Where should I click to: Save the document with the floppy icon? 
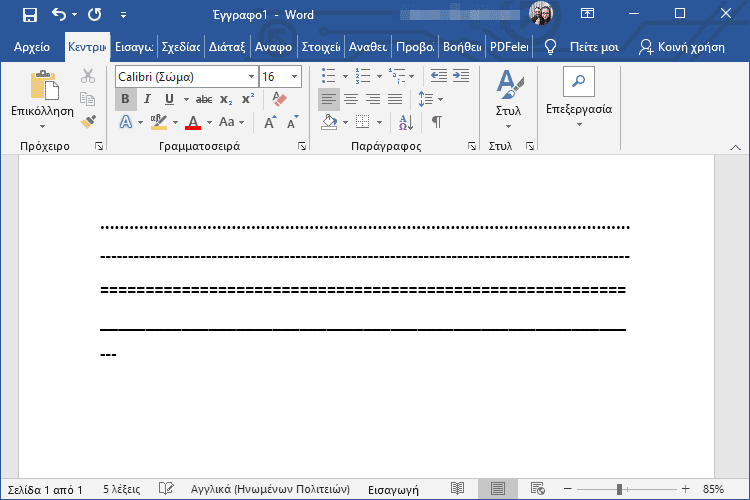[30, 15]
